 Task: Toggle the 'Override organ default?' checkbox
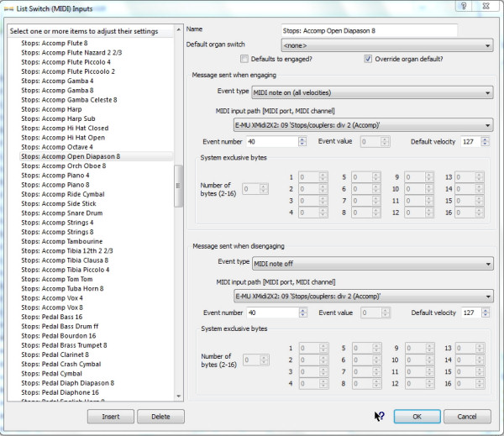coord(368,59)
